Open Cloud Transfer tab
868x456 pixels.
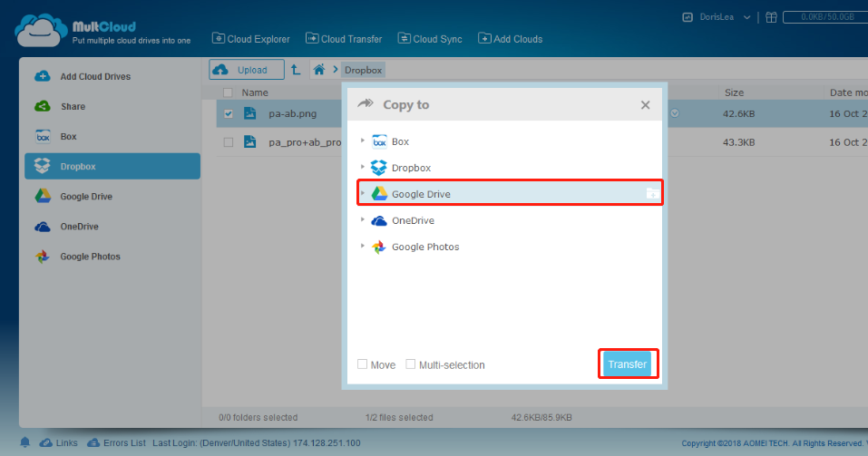click(344, 39)
